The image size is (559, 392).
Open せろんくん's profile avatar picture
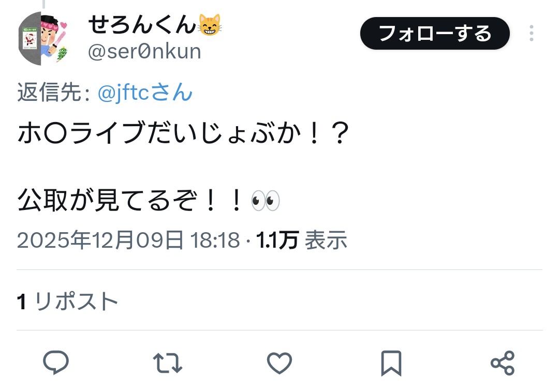[x=43, y=38]
